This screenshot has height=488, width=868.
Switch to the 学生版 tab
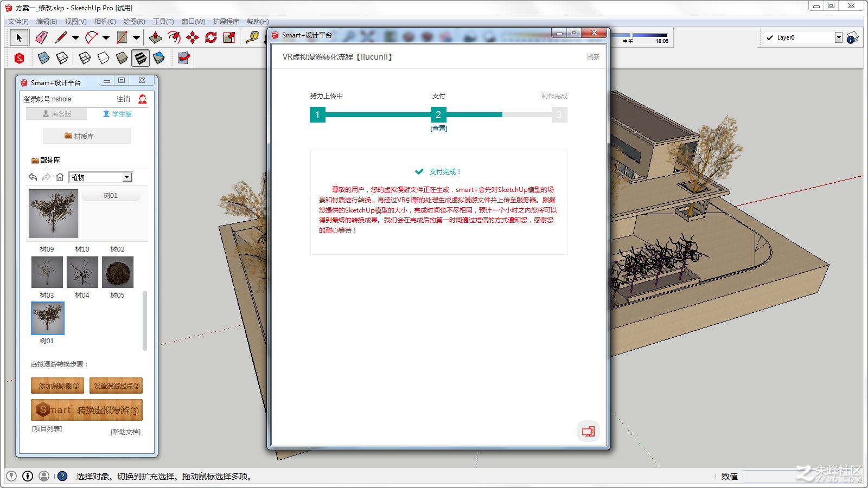pyautogui.click(x=117, y=114)
